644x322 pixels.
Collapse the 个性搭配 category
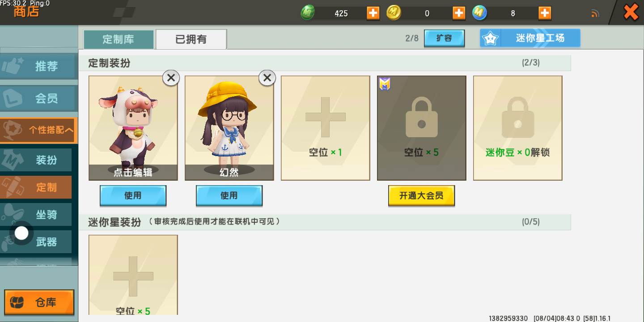click(38, 130)
